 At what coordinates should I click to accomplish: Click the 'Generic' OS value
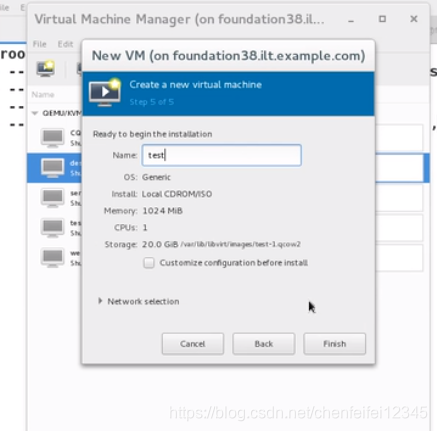pyautogui.click(x=156, y=177)
